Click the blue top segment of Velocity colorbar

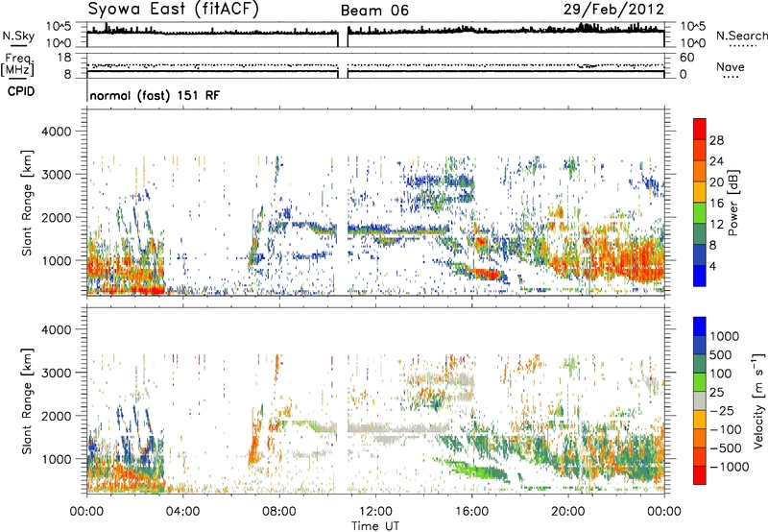[700, 326]
